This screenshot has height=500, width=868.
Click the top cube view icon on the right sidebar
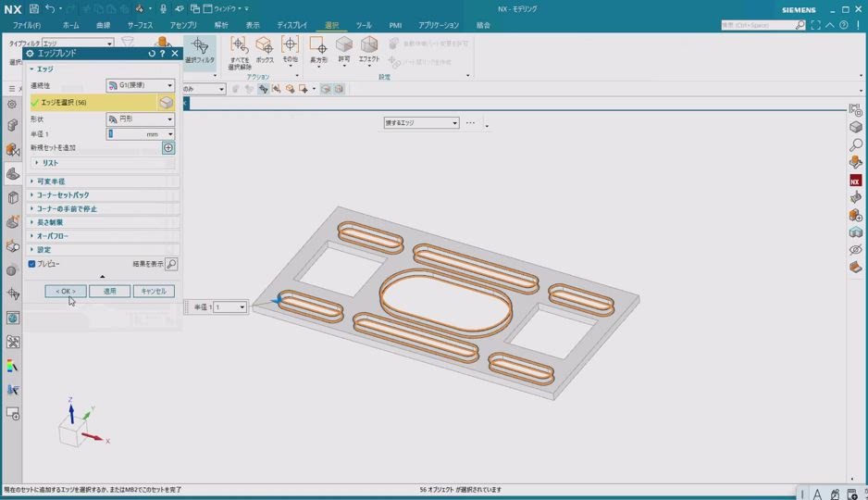(855, 127)
